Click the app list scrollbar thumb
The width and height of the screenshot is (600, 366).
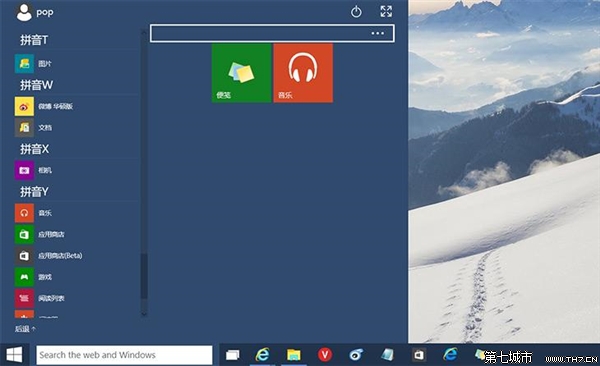[x=144, y=276]
